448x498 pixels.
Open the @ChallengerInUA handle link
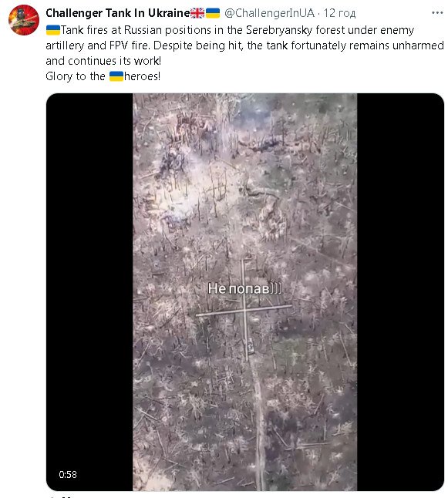(x=269, y=13)
